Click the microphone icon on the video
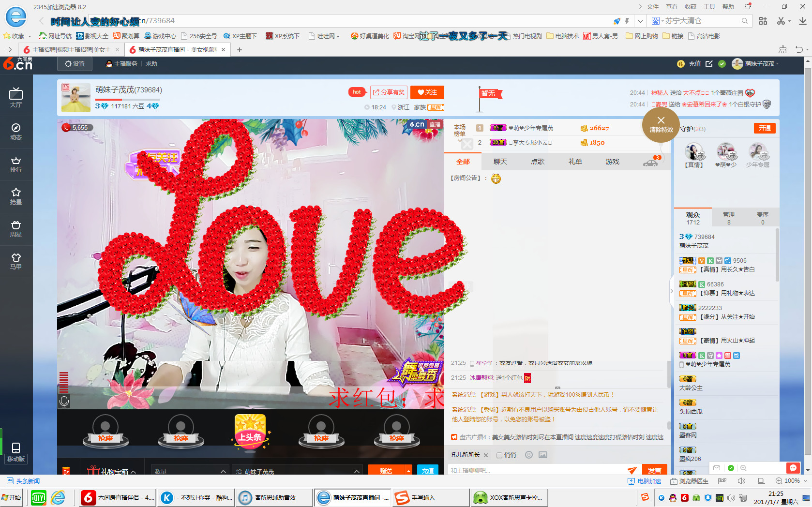 [64, 401]
